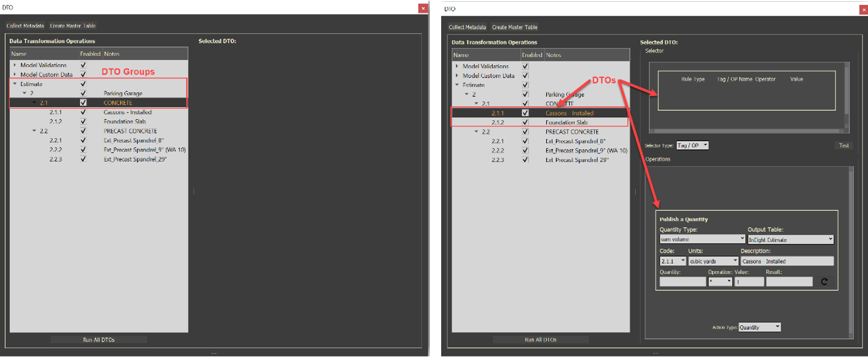
Task: Select 2.1.1 Cassons - Installed in left window
Action: tap(99, 112)
